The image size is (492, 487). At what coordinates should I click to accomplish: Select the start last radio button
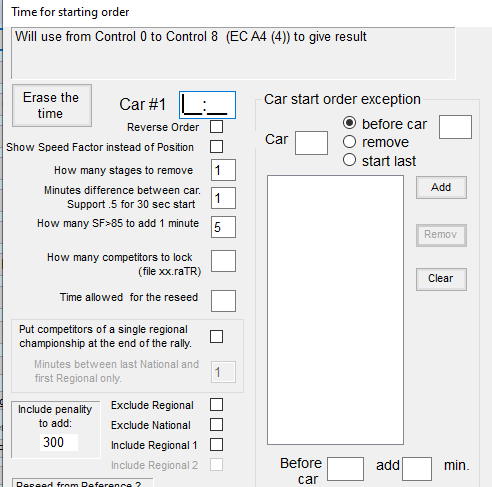(349, 160)
